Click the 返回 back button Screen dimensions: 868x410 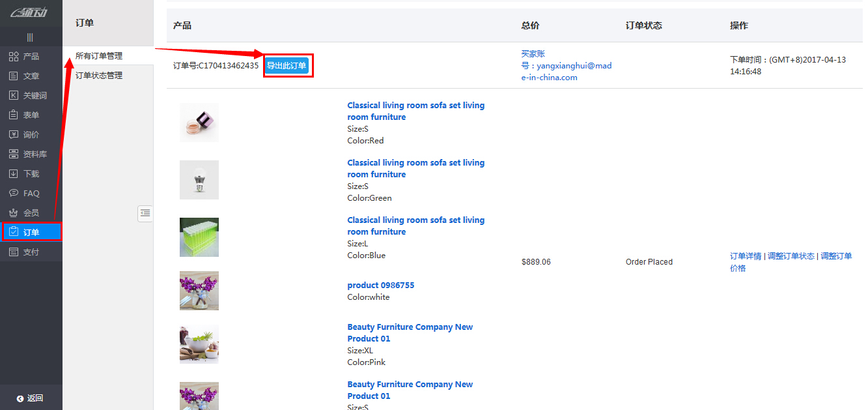point(31,398)
